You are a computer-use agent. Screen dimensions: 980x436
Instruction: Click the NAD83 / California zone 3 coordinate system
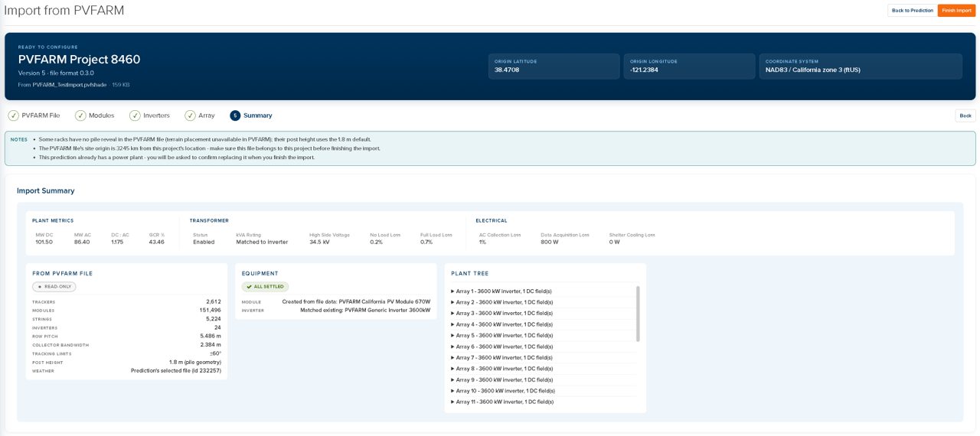(813, 70)
